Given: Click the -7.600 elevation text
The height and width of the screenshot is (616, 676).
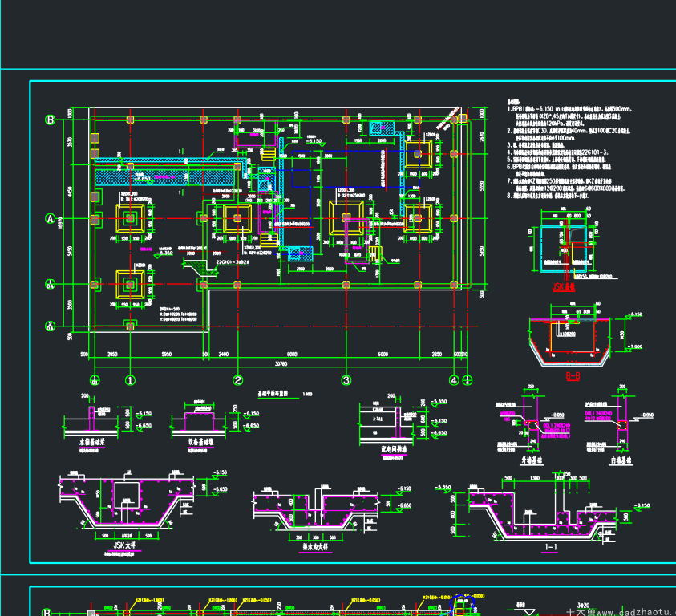Looking at the screenshot, I should pos(633,346).
